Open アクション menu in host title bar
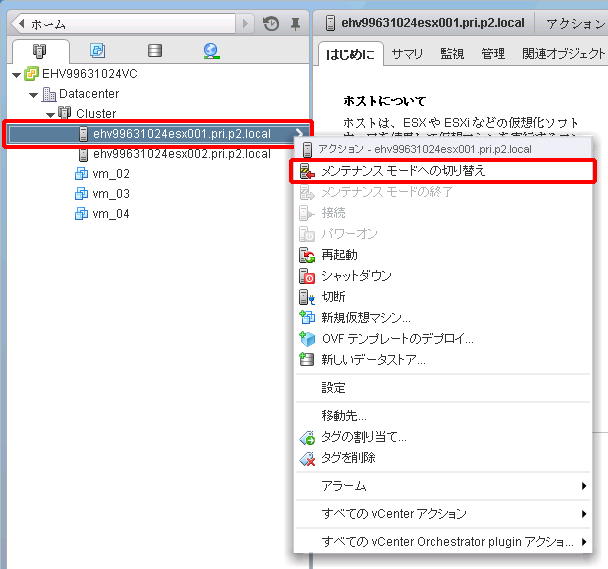 [575, 24]
